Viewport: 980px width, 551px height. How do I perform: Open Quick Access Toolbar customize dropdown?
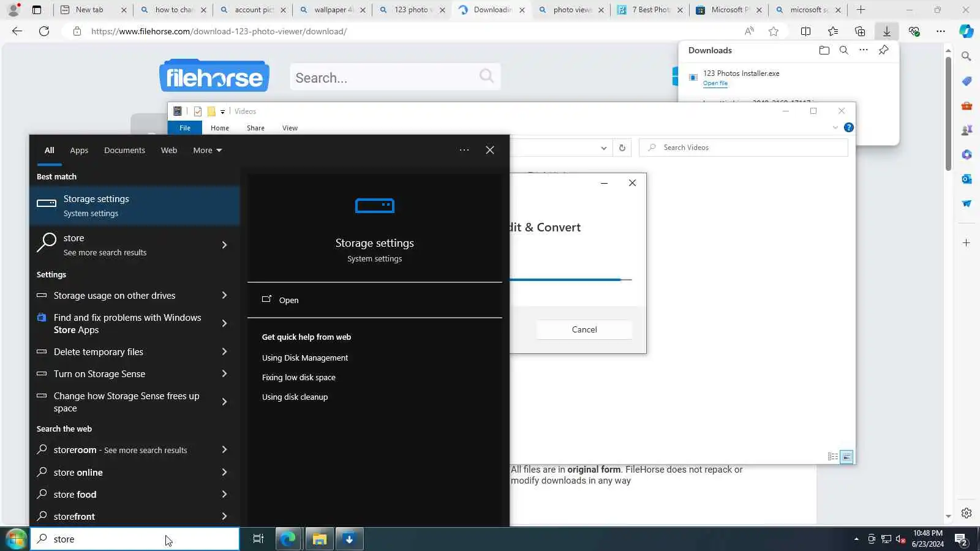pyautogui.click(x=222, y=111)
